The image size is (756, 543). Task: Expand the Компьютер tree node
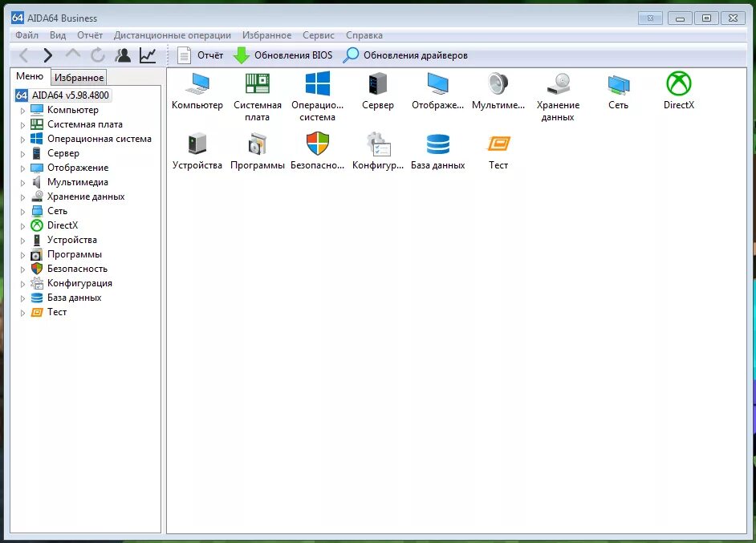(22, 111)
